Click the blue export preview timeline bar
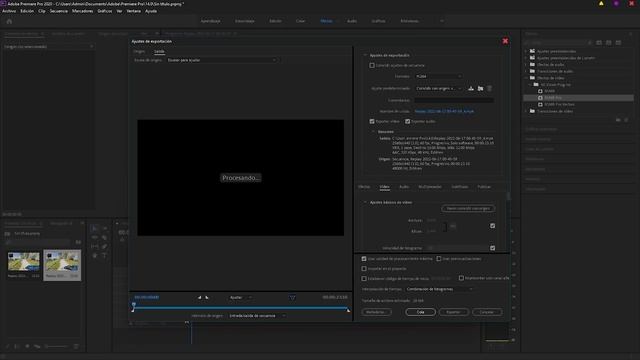The width and height of the screenshot is (640, 360). (241, 308)
